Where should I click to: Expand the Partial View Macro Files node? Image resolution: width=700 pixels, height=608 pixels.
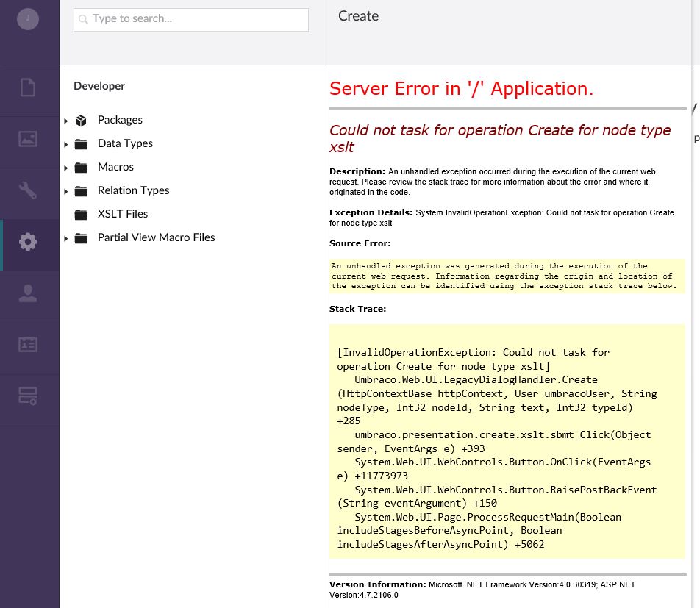[65, 239]
